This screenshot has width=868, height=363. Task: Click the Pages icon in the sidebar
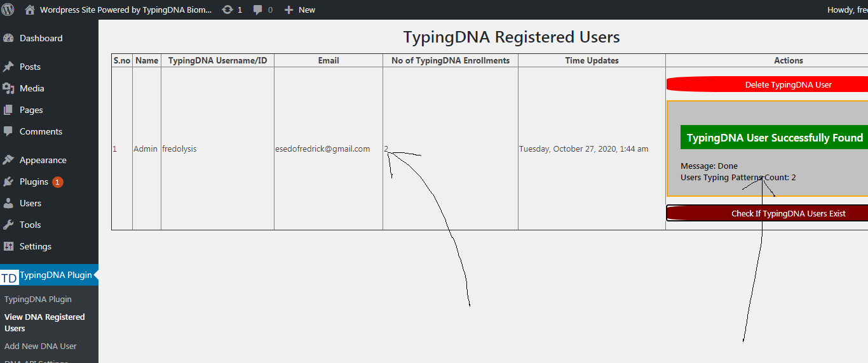click(8, 110)
